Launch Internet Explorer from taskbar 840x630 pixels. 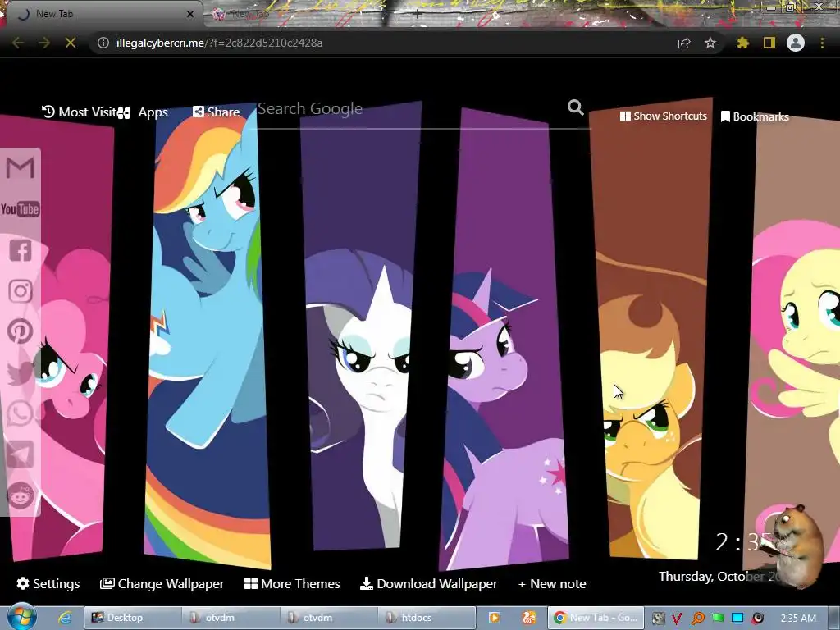click(65, 618)
